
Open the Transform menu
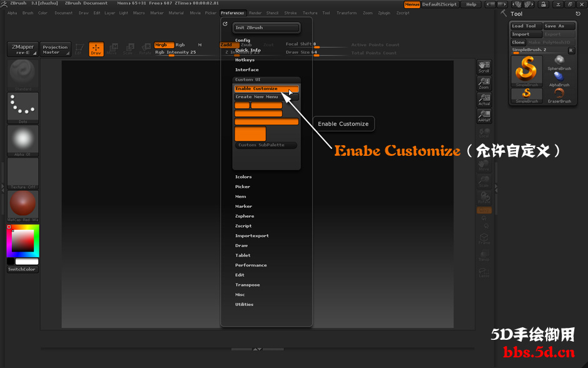[347, 13]
